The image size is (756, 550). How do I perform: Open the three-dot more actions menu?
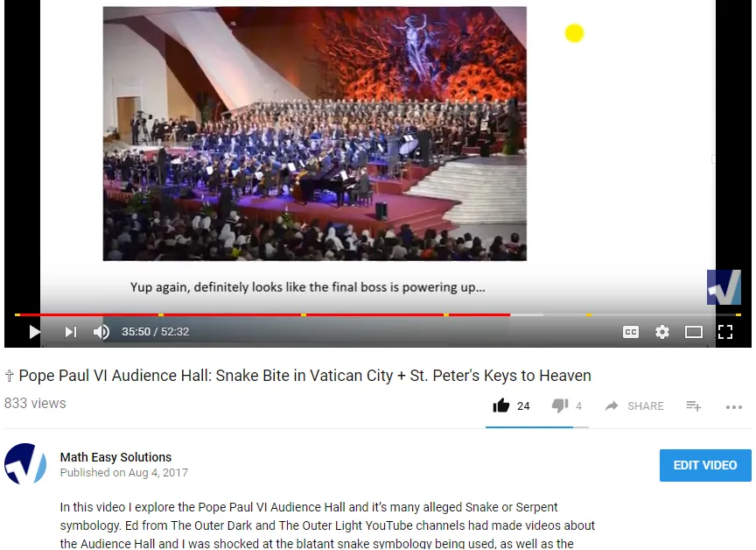[734, 407]
